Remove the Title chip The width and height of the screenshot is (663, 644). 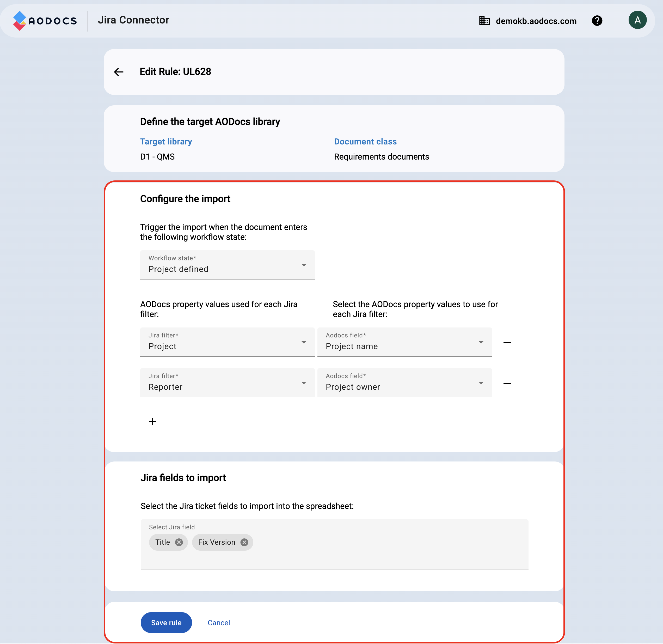click(179, 542)
